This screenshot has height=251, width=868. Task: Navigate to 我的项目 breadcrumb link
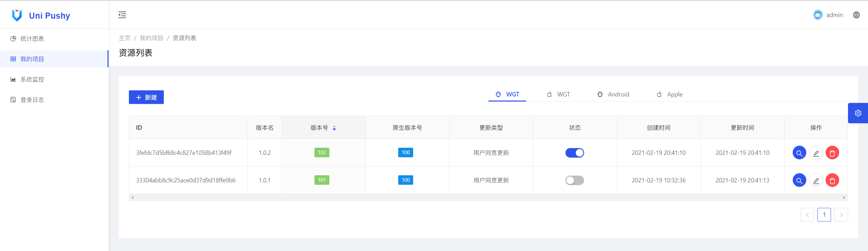[151, 38]
